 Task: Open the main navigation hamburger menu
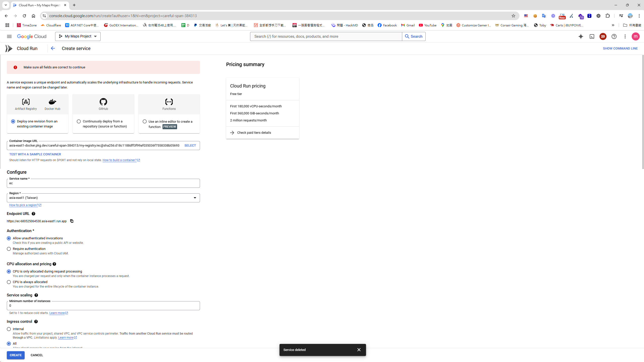click(x=9, y=36)
